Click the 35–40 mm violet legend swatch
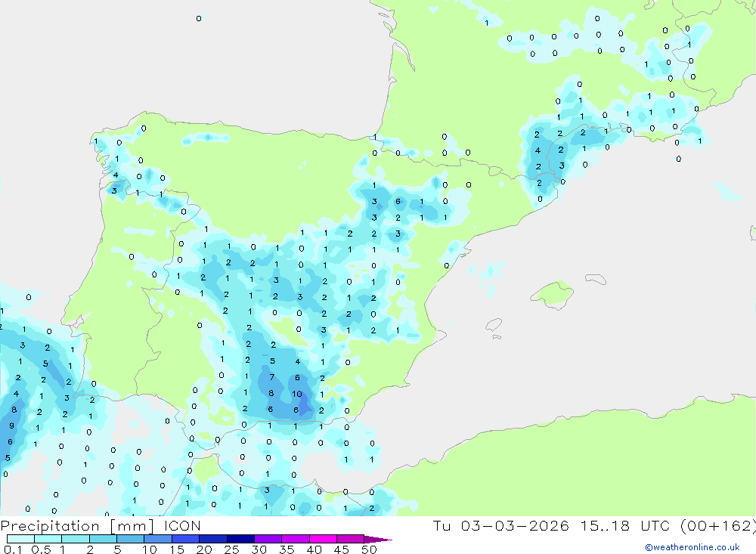This screenshot has width=756, height=554. [x=296, y=539]
